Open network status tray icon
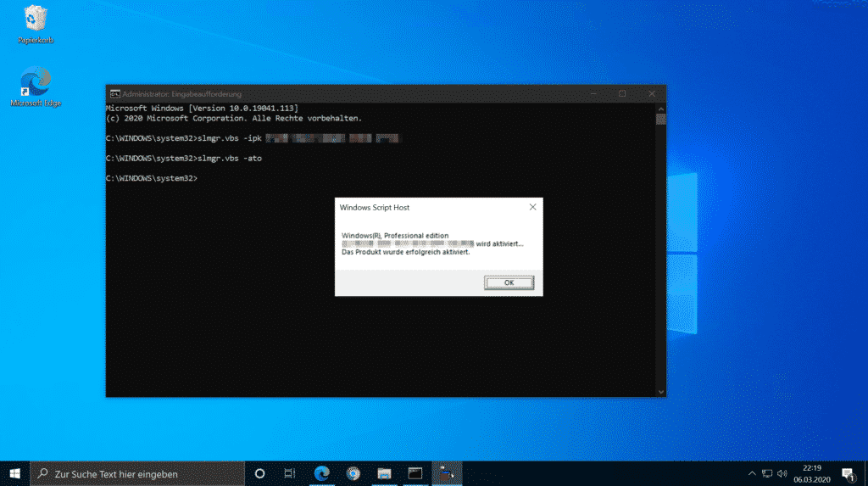Image resolution: width=868 pixels, height=486 pixels. (766, 474)
